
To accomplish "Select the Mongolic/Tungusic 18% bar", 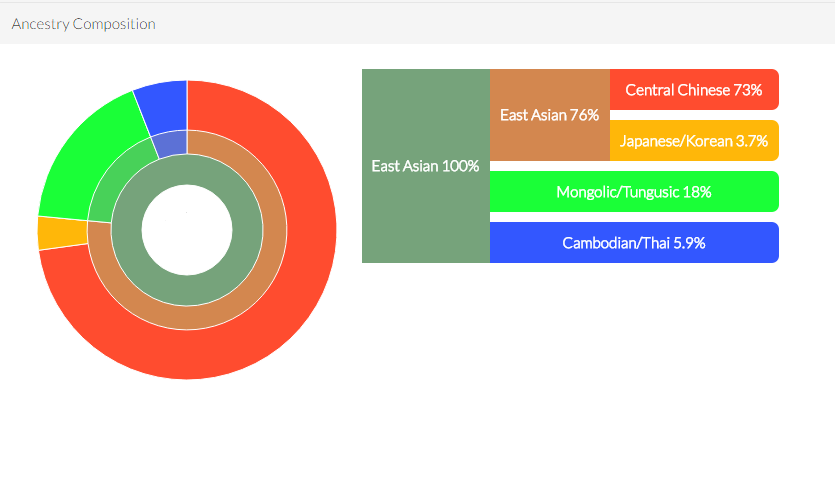I will (x=634, y=192).
